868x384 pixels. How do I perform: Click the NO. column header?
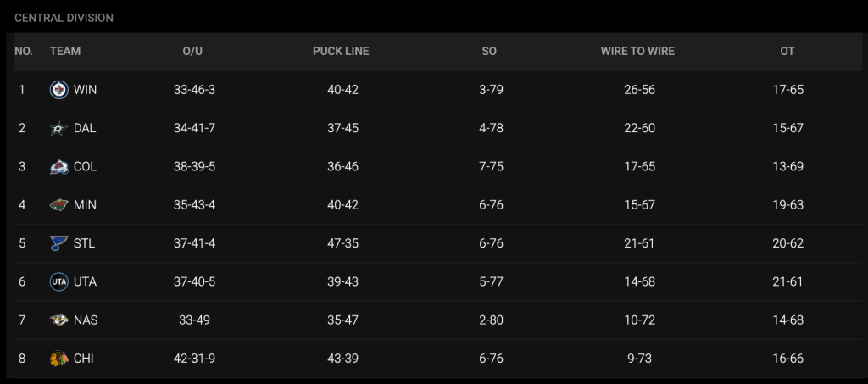point(24,52)
